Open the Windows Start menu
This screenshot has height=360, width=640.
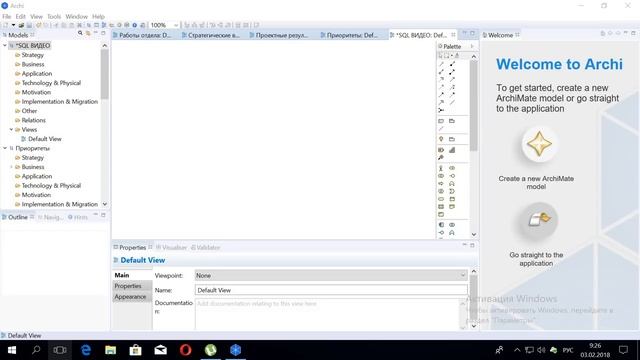11,350
